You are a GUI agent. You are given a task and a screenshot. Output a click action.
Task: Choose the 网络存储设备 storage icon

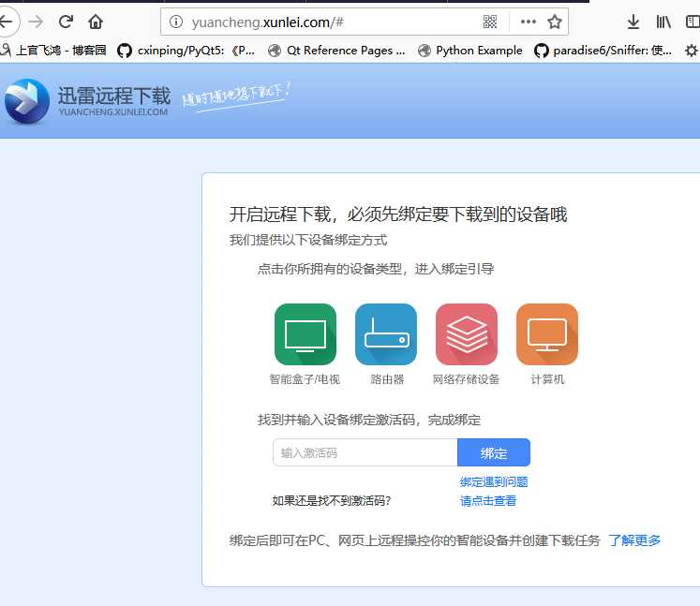pyautogui.click(x=467, y=334)
